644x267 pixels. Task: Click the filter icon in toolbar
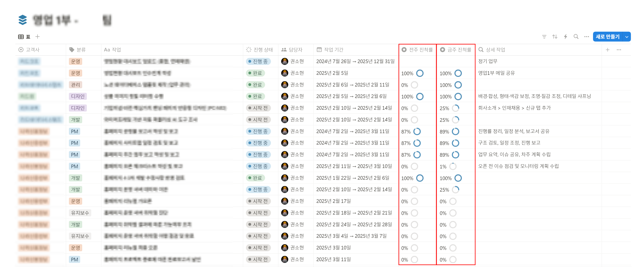coord(544,37)
